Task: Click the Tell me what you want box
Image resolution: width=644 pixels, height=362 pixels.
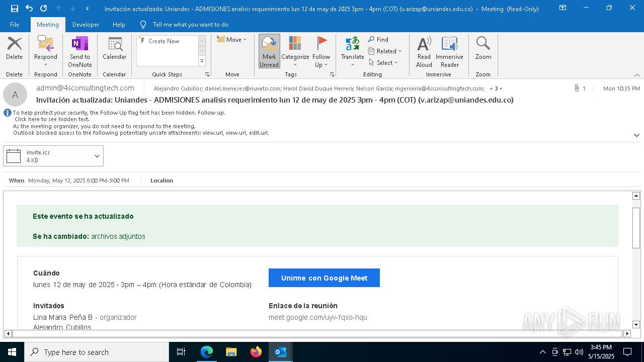Action: [190, 25]
